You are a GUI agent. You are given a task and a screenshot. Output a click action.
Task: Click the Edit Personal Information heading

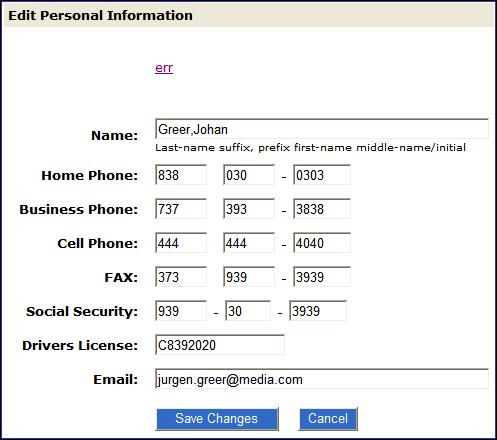coord(100,16)
